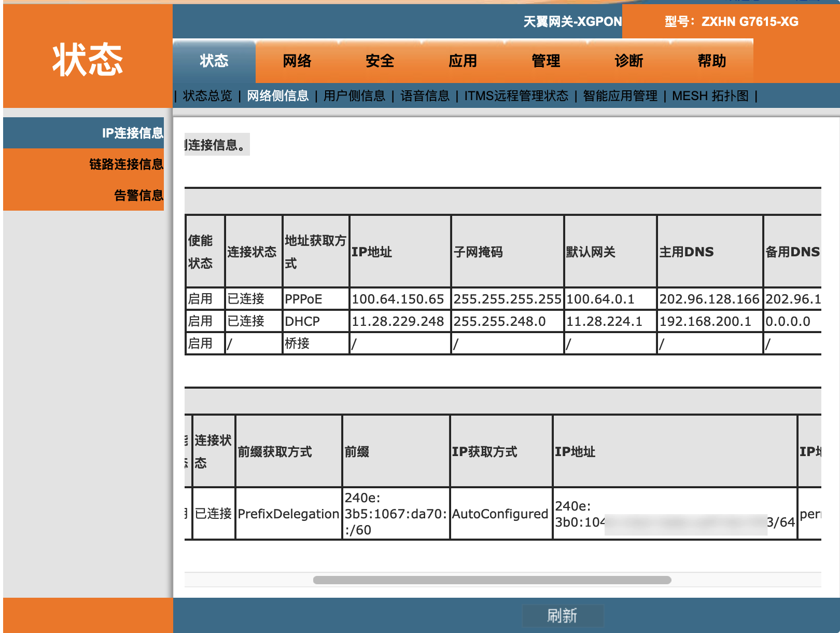The height and width of the screenshot is (633, 840).
Task: Open 状态总览 submenu link
Action: click(207, 96)
